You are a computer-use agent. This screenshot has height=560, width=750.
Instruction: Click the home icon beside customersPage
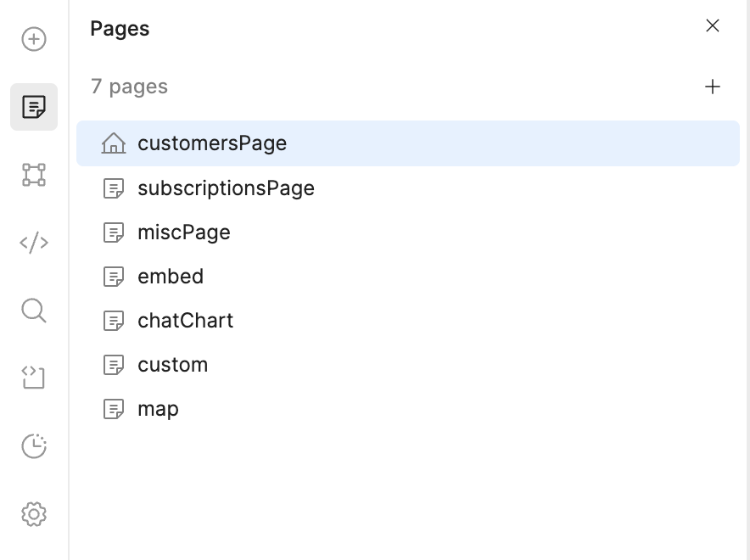point(114,143)
